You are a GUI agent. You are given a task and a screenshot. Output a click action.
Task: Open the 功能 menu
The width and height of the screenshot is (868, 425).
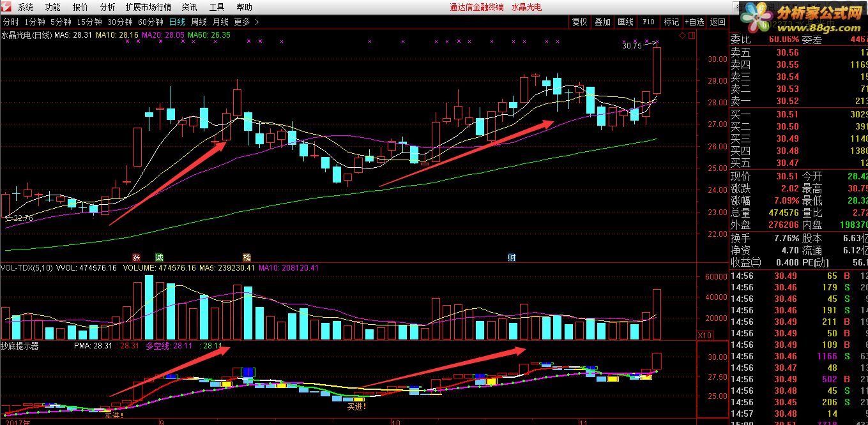pos(53,7)
